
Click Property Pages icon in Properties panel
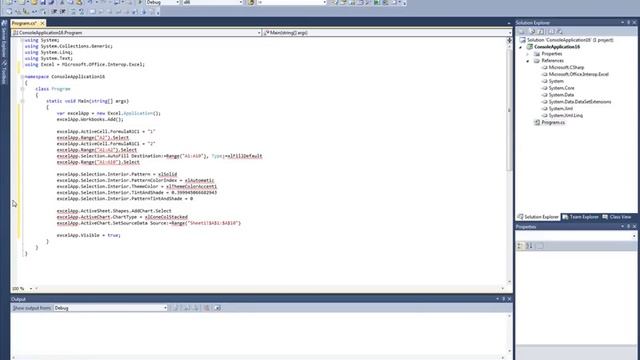click(x=540, y=246)
